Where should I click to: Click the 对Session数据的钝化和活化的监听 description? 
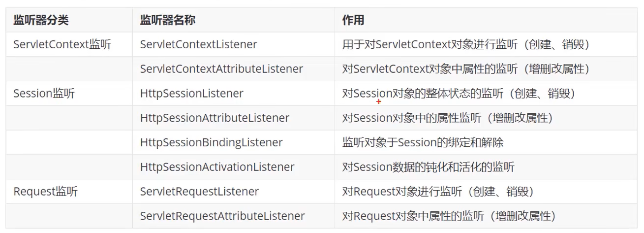point(428,167)
